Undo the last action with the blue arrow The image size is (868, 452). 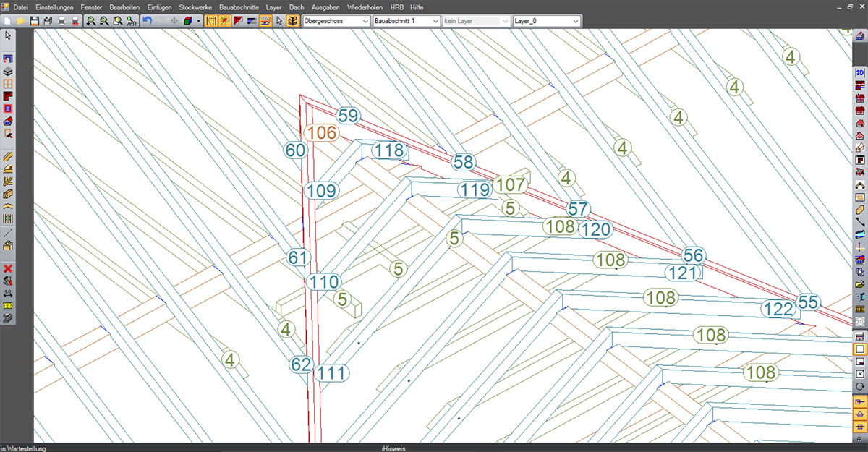click(x=147, y=21)
